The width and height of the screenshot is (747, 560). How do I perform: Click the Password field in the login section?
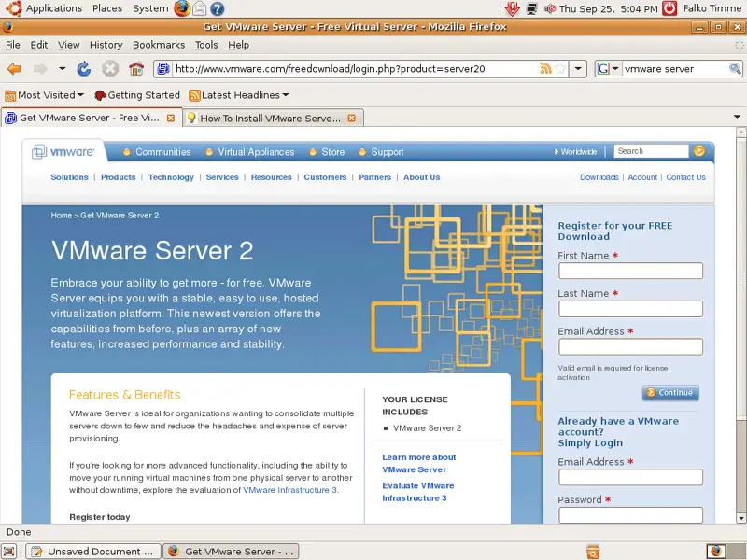pyautogui.click(x=630, y=515)
